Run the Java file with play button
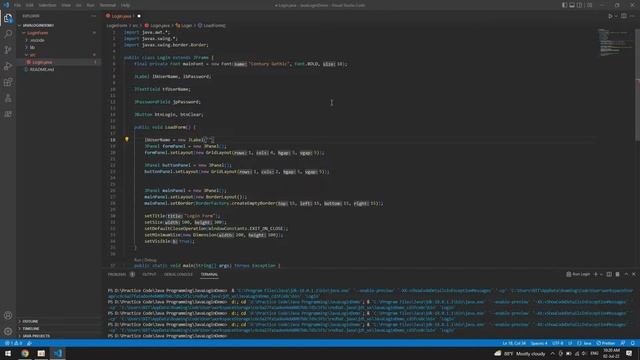Viewport: 640px width, 360px height. [x=610, y=16]
